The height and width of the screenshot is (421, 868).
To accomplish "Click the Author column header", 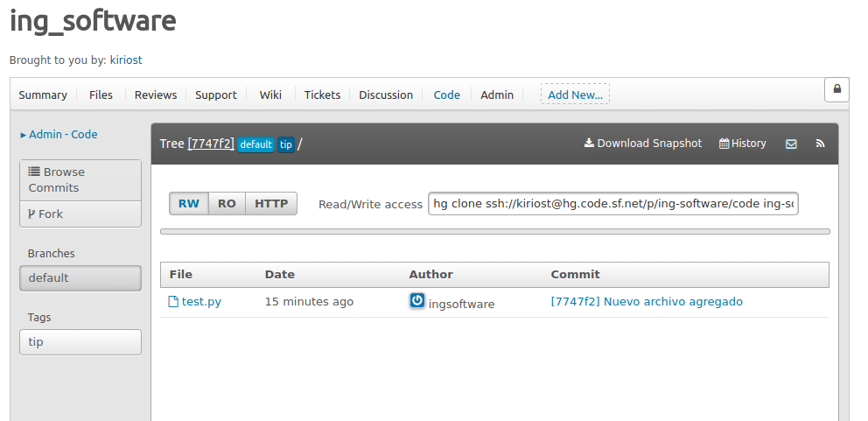I will click(430, 274).
